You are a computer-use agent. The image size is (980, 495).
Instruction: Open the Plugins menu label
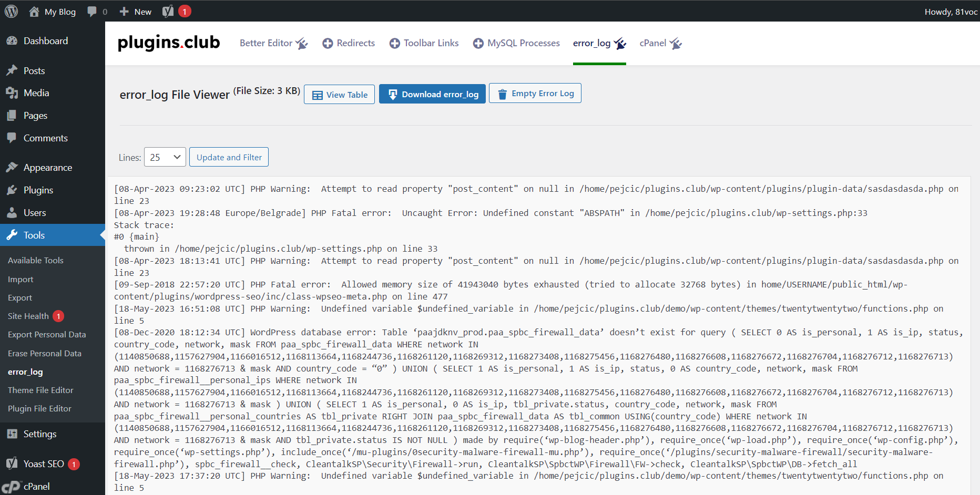point(38,190)
